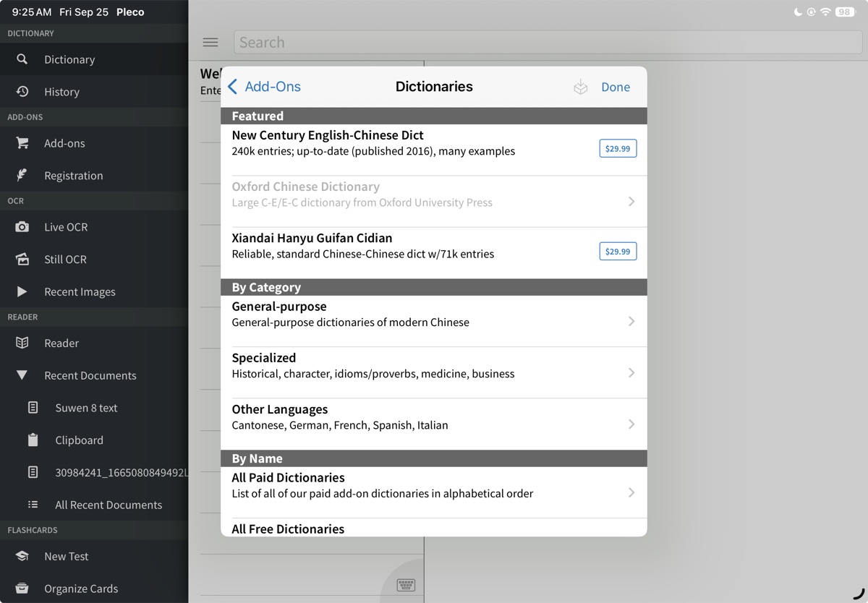The image size is (868, 603).
Task: Select Recent Images in the sidebar
Action: point(94,291)
